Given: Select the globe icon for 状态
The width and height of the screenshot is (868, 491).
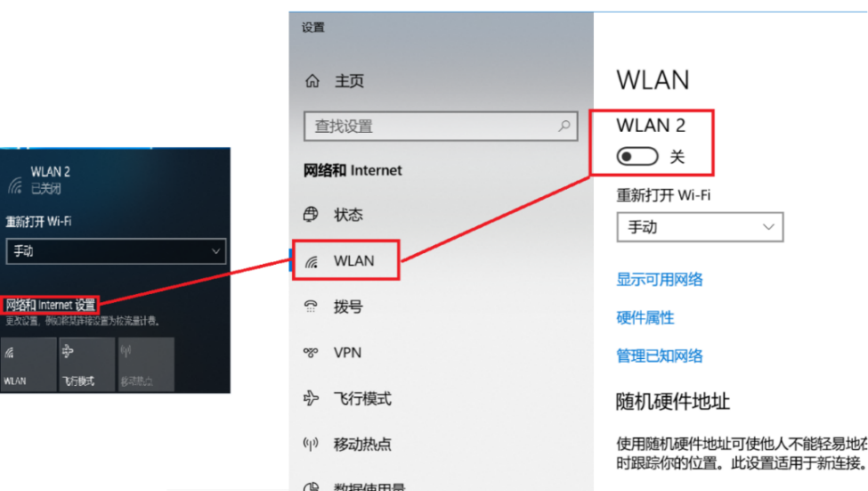Looking at the screenshot, I should [311, 214].
